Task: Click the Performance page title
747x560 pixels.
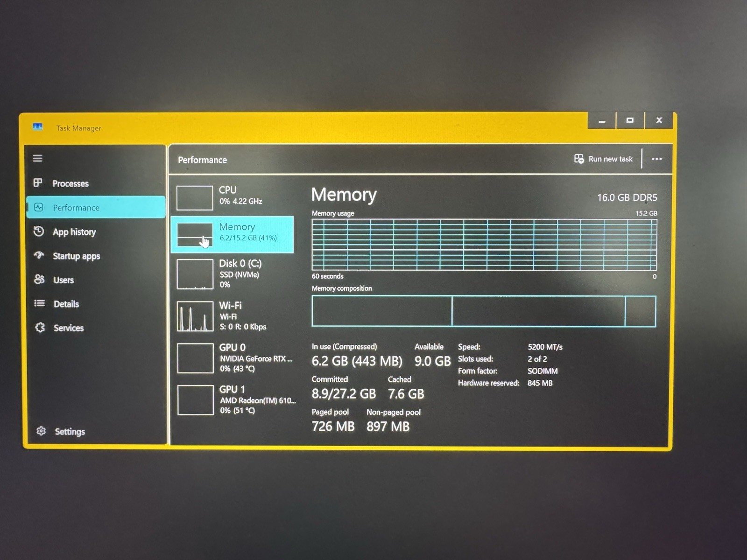Action: (x=202, y=160)
